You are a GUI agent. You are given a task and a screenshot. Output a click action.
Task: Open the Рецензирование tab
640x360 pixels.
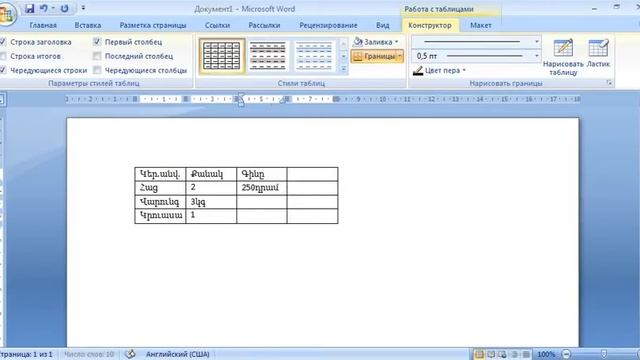point(329,25)
